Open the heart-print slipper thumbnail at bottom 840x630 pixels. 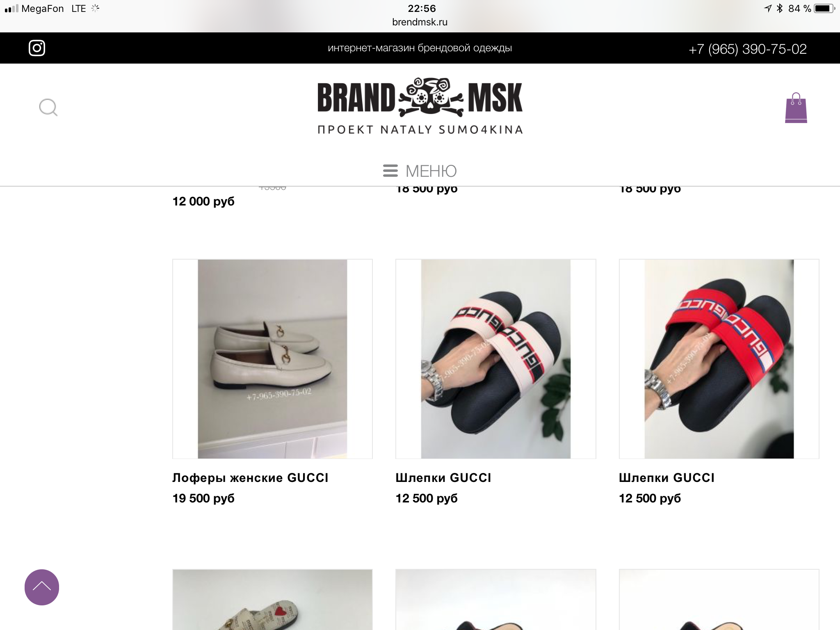tap(272, 600)
